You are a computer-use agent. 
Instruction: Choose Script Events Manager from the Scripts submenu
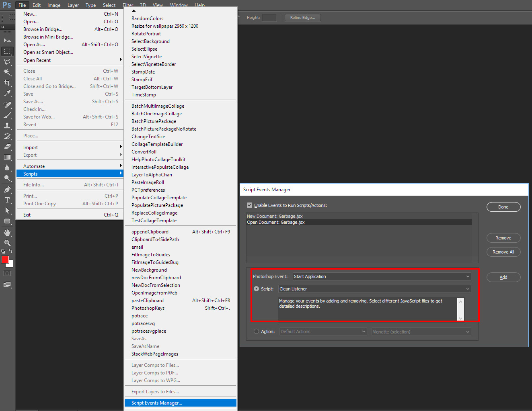(156, 403)
